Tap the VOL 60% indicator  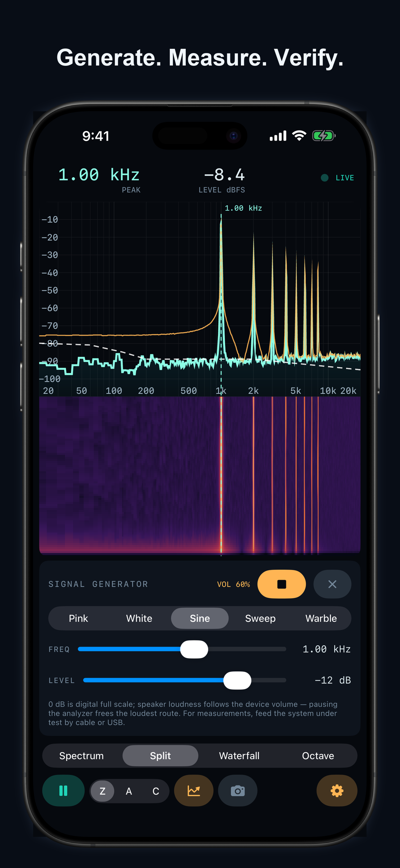(233, 584)
